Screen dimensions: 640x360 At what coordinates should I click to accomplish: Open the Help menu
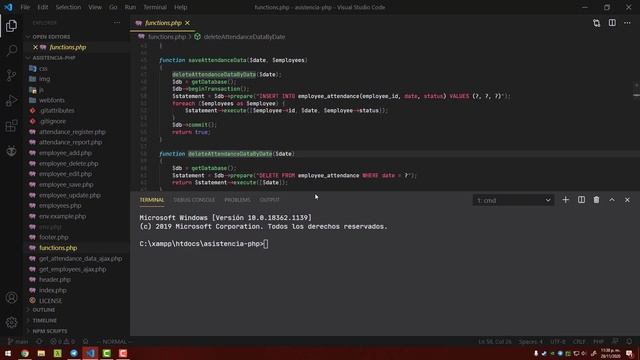tap(180, 7)
